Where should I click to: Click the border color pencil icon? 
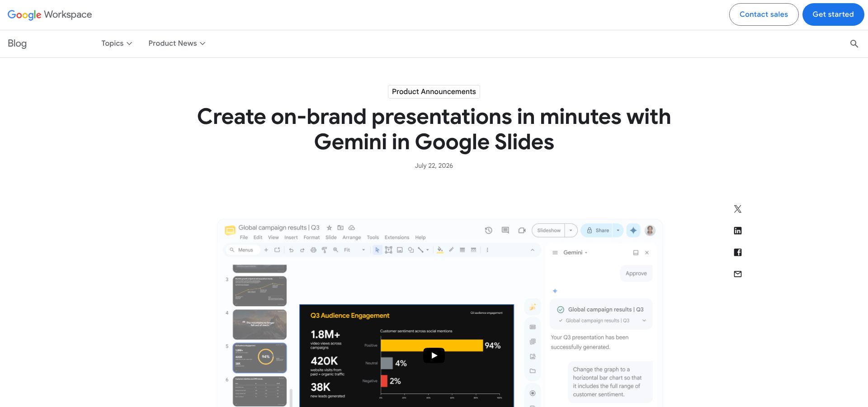451,250
